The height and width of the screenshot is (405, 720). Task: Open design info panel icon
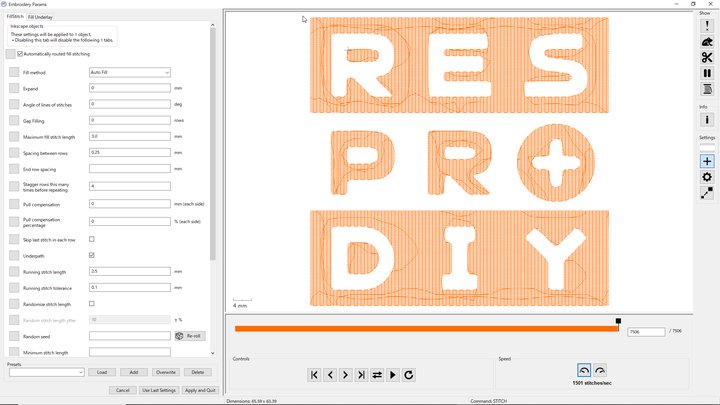click(x=707, y=120)
